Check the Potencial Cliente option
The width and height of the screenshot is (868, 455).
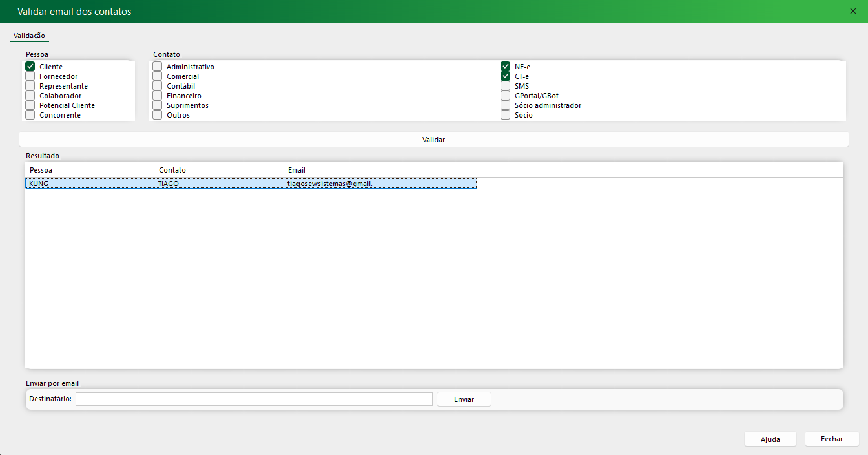tap(30, 105)
